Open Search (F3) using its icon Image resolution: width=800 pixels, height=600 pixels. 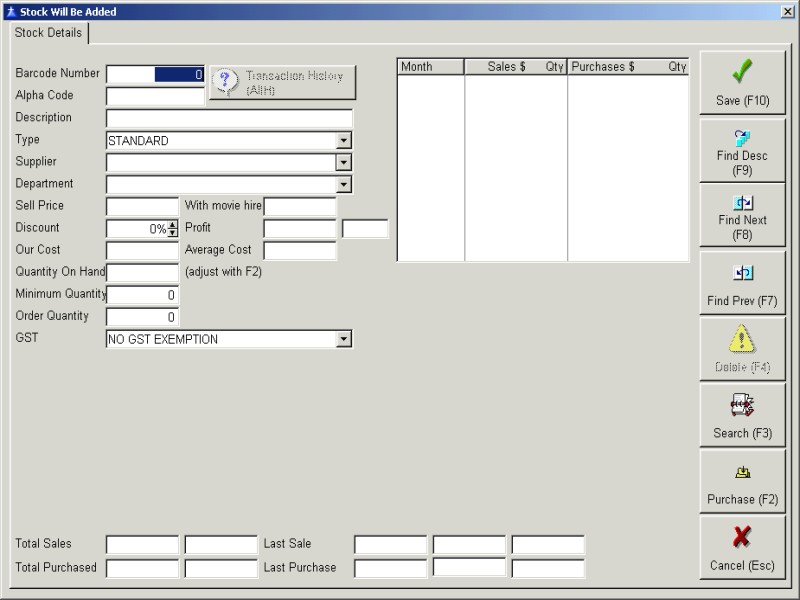(742, 405)
